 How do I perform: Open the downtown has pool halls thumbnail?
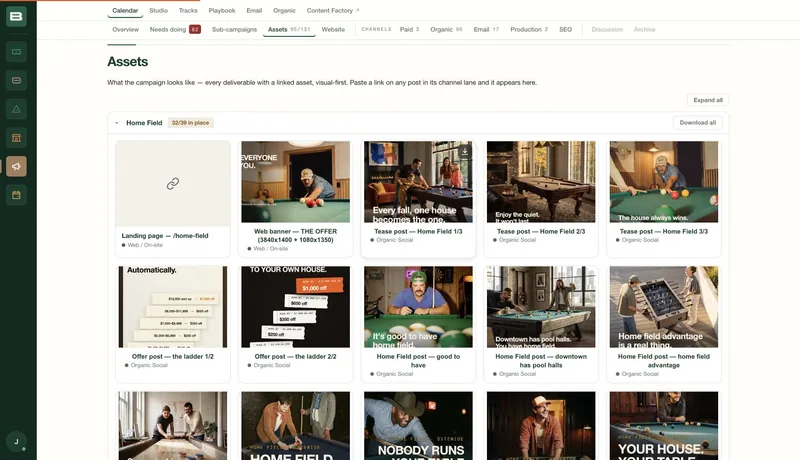[541, 307]
